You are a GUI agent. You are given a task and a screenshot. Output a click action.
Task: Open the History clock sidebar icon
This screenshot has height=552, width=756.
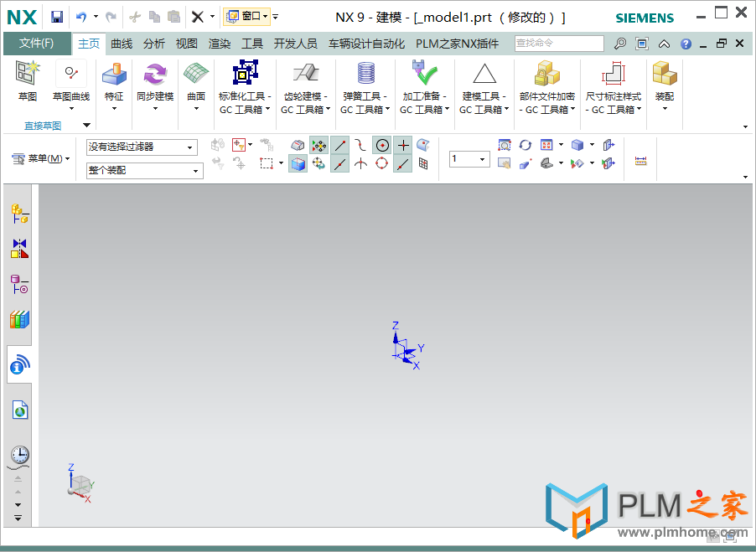(20, 455)
